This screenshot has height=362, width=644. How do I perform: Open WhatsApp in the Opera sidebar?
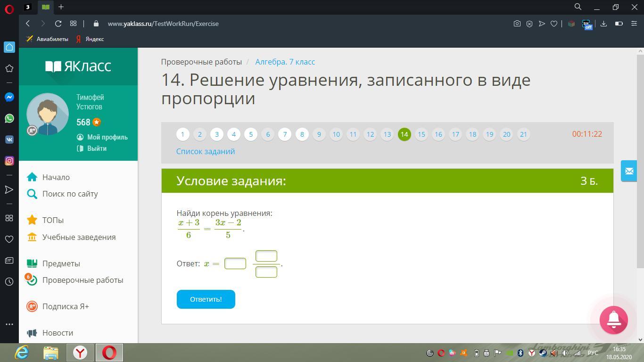[9, 118]
